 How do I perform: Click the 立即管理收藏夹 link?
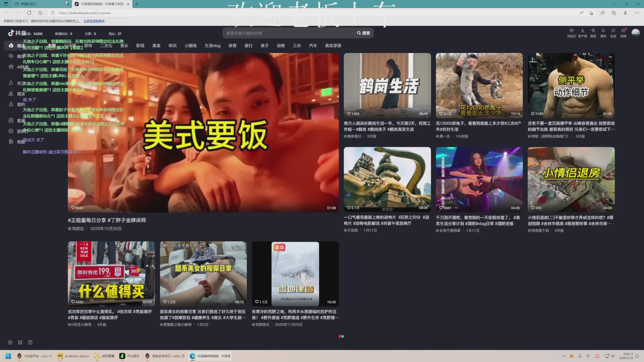point(94,21)
